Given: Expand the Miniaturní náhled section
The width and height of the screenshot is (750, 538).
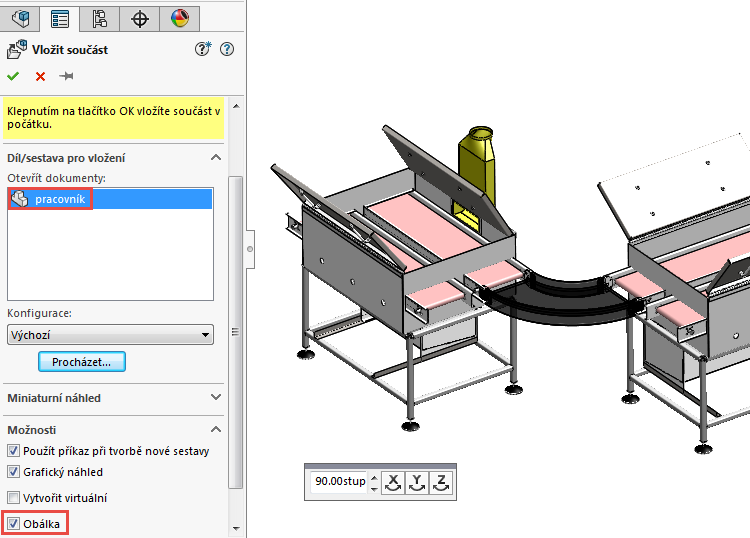Looking at the screenshot, I should click(x=216, y=397).
